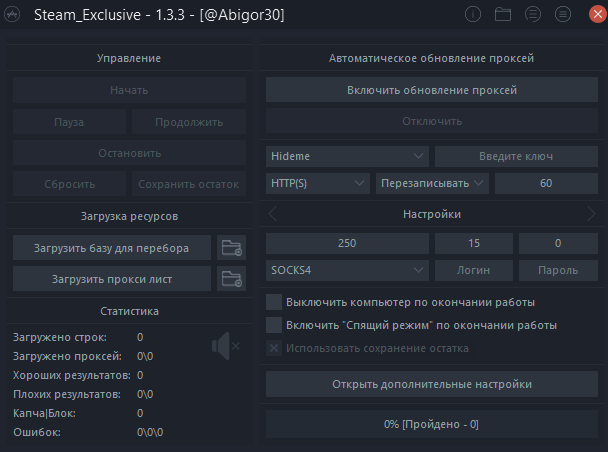The width and height of the screenshot is (608, 452).
Task: Click the Steam_Exclusive app logo icon
Action: [12, 15]
